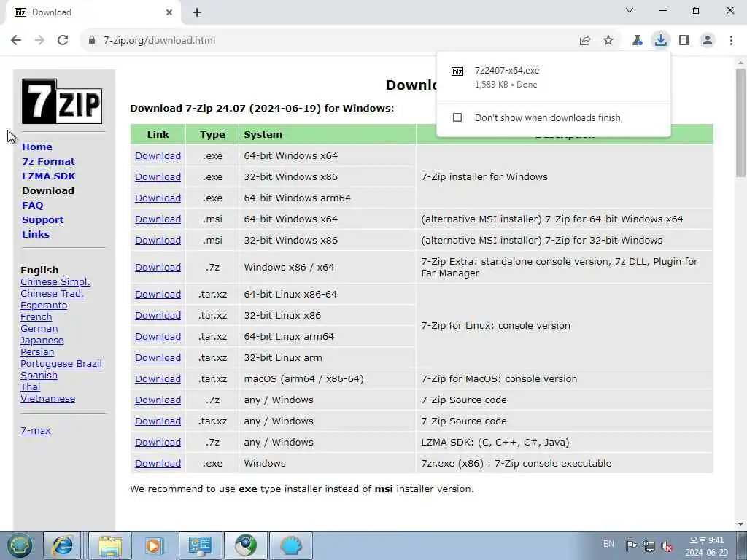Click the lock icon for site info
Image resolution: width=747 pixels, height=560 pixels.
point(91,41)
